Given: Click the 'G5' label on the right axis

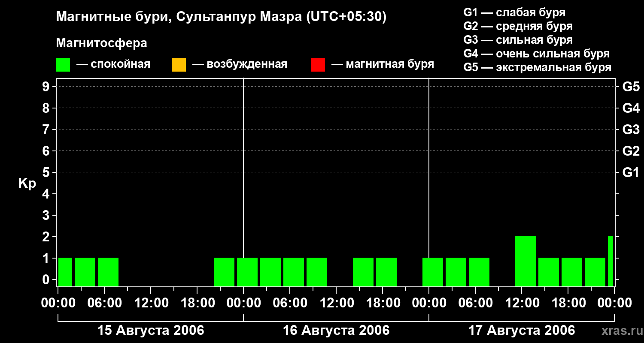Looking at the screenshot, I should point(631,87).
